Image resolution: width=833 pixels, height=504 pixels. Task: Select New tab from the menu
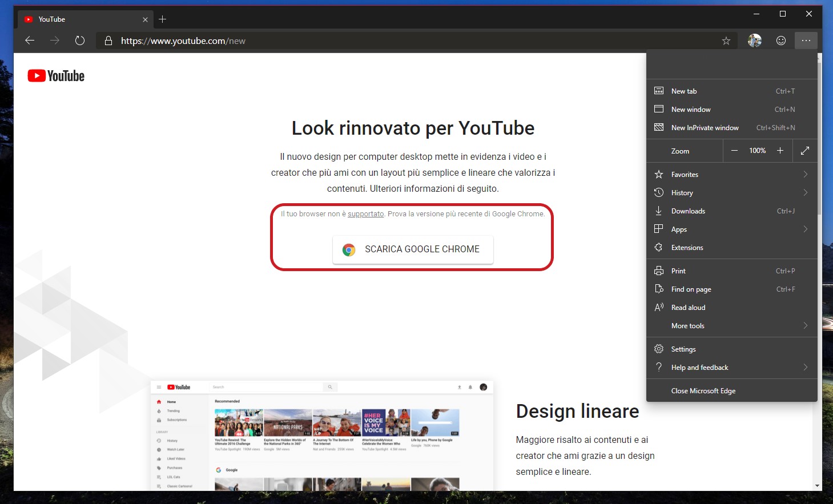coord(732,91)
